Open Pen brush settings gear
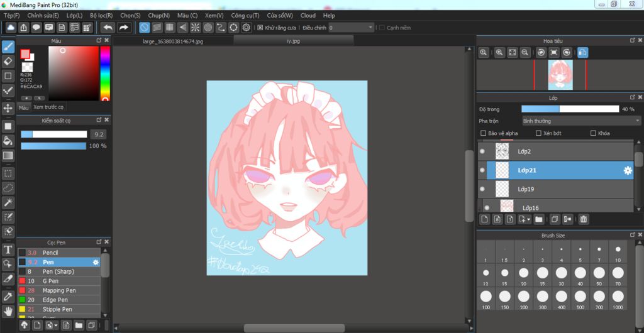 [x=96, y=262]
